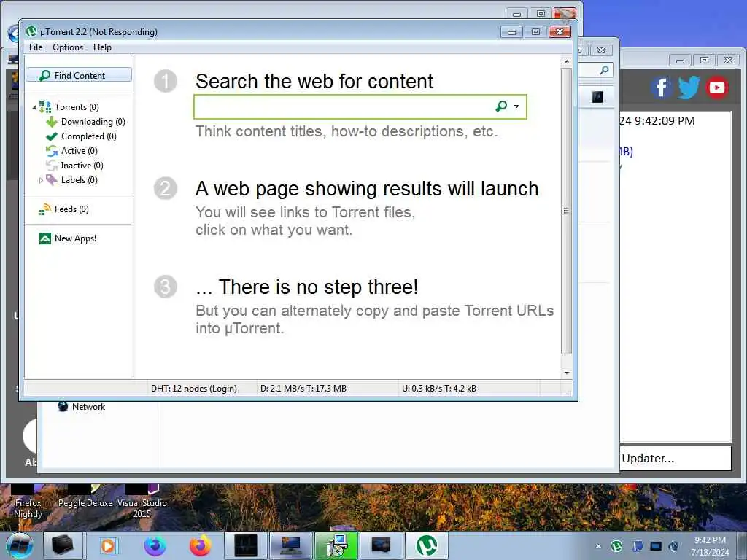
Task: Open orange Firefox taskbar icon
Action: pyautogui.click(x=200, y=545)
